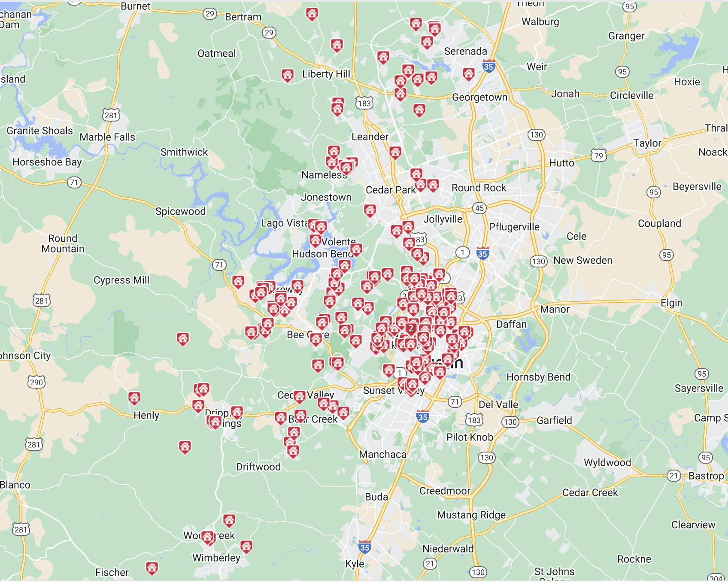Click the Elgin label

671,303
